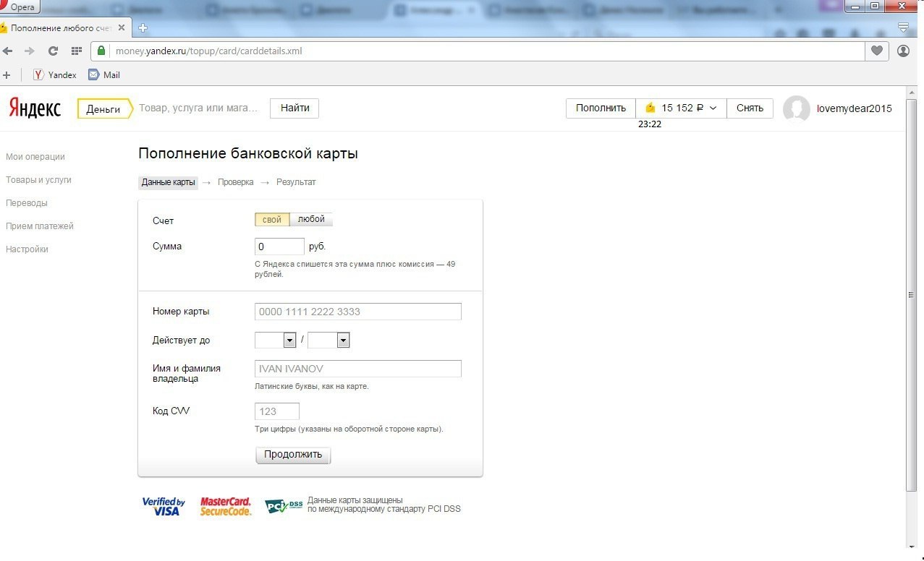Open "Мои операции" in sidebar
This screenshot has width=924, height=561.
35,157
